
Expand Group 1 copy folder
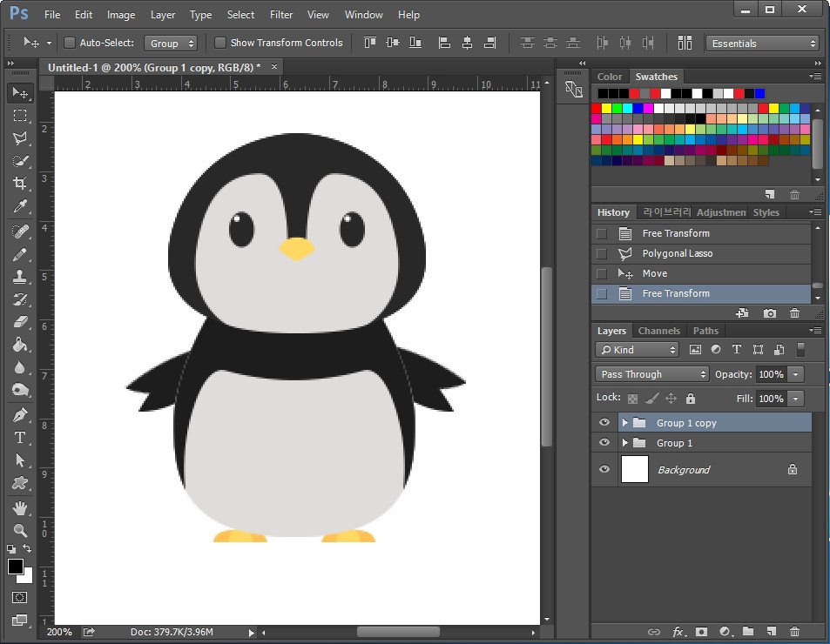point(625,422)
